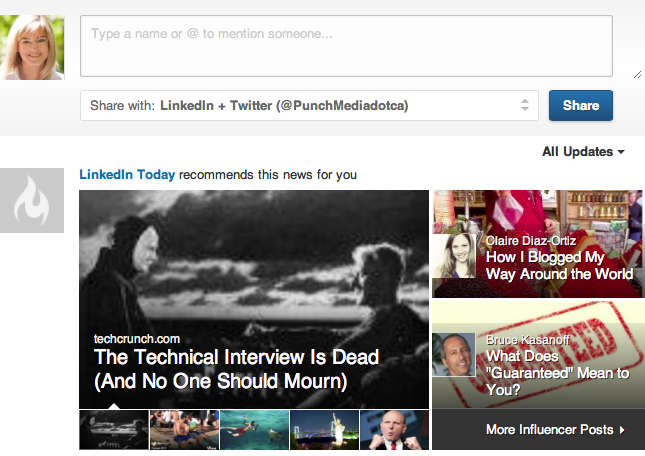Click the Claire Diaz-Ortiz author name
This screenshot has width=645, height=456.
(x=531, y=241)
